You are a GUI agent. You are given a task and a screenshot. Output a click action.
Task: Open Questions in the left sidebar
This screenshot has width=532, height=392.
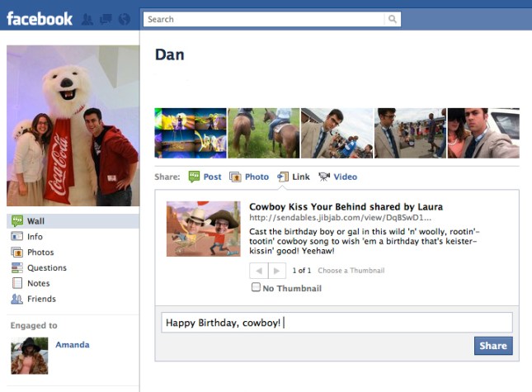click(46, 268)
